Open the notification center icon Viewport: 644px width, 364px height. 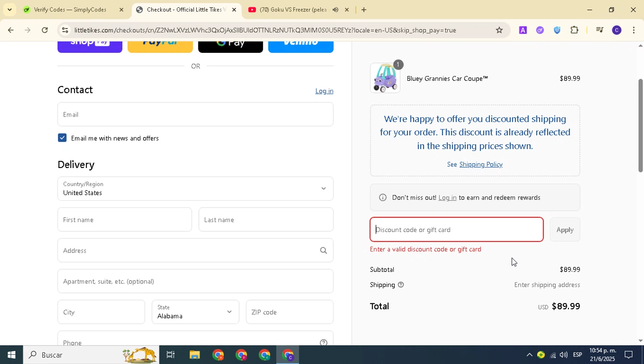pyautogui.click(x=629, y=355)
